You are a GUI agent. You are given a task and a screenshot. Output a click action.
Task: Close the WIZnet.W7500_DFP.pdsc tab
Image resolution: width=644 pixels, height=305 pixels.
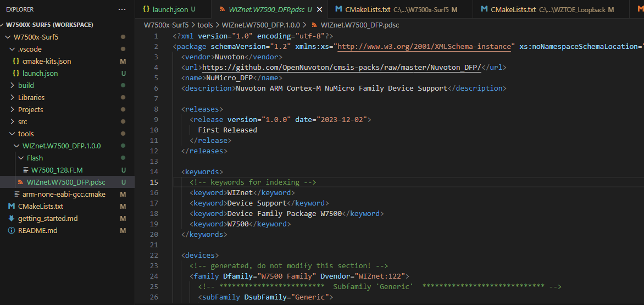tap(320, 9)
